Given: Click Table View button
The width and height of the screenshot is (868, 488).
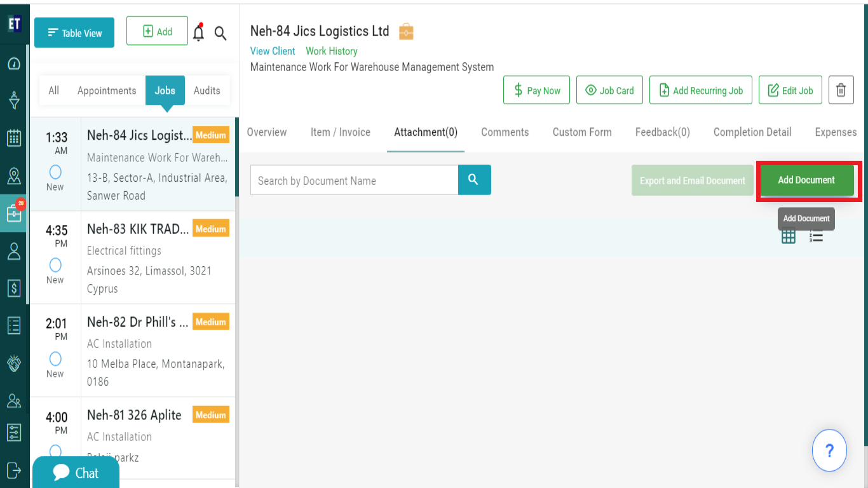Looking at the screenshot, I should coord(74,32).
